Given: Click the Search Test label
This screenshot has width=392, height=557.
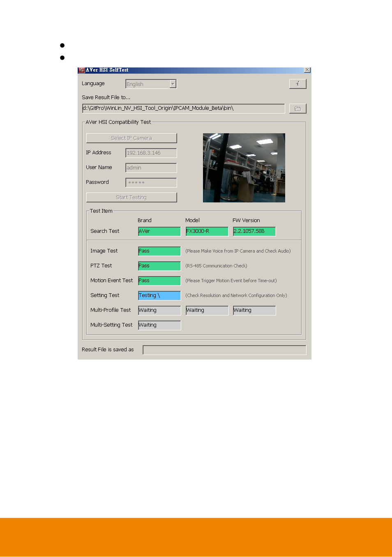Looking at the screenshot, I should [x=105, y=231].
